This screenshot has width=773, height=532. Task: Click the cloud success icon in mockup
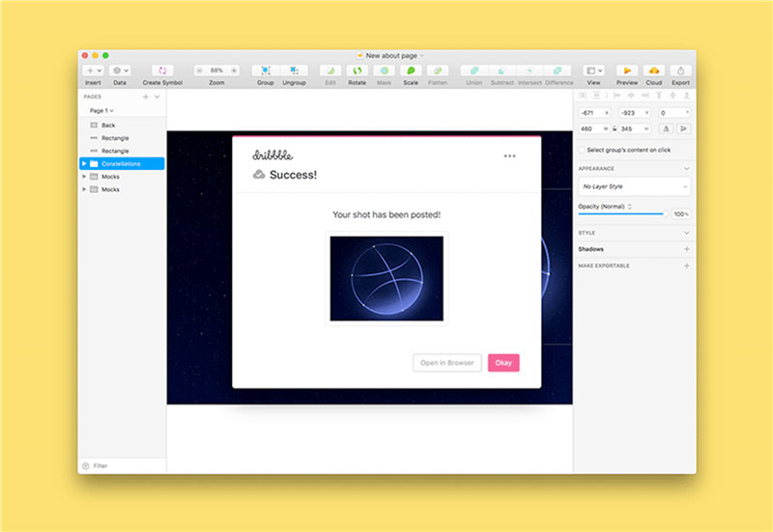tap(259, 175)
